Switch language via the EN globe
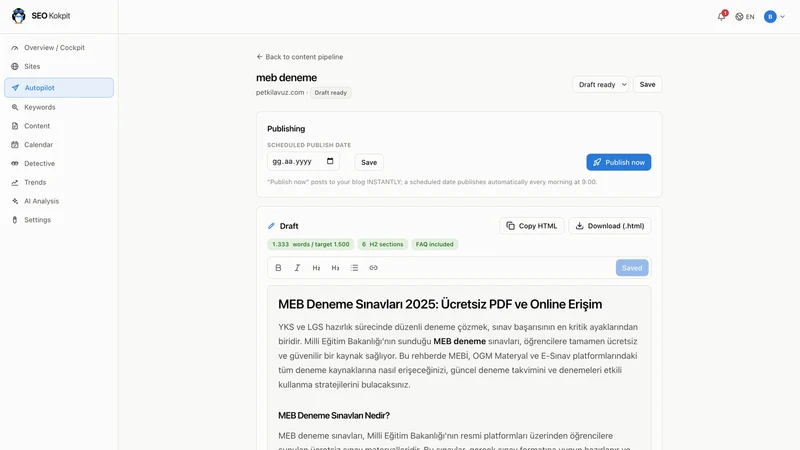Image resolution: width=800 pixels, height=450 pixels. 744,17
